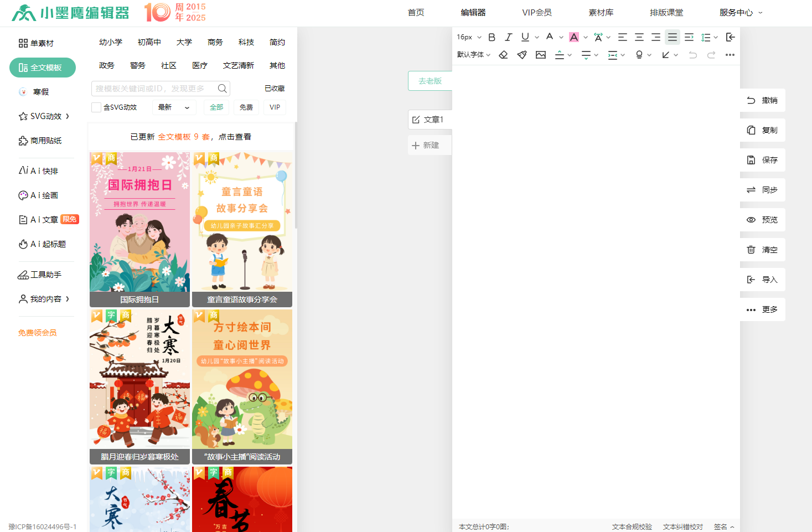Viewport: 812px width, 532px height.
Task: Click the pink font color swatch
Action: 574,37
